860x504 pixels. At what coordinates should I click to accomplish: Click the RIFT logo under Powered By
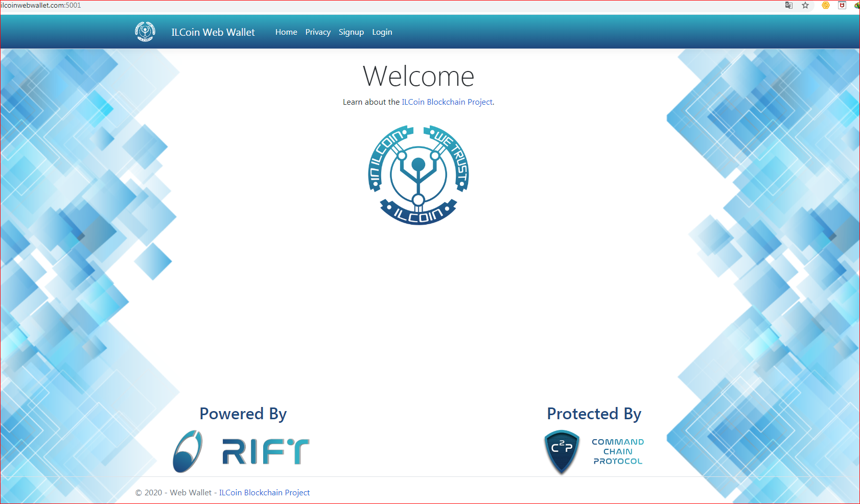click(241, 451)
